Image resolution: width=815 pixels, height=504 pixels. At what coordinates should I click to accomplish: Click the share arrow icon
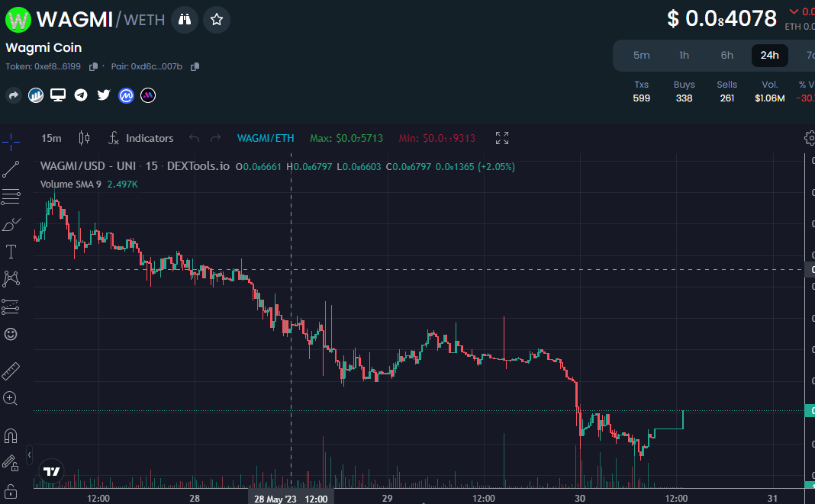[14, 95]
